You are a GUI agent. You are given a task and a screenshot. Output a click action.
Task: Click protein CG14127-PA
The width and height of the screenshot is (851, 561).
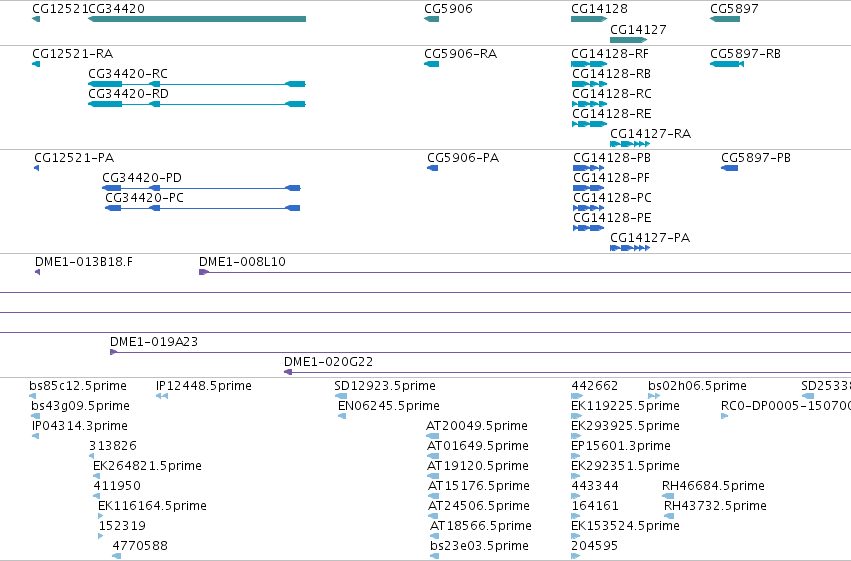pyautogui.click(x=630, y=248)
